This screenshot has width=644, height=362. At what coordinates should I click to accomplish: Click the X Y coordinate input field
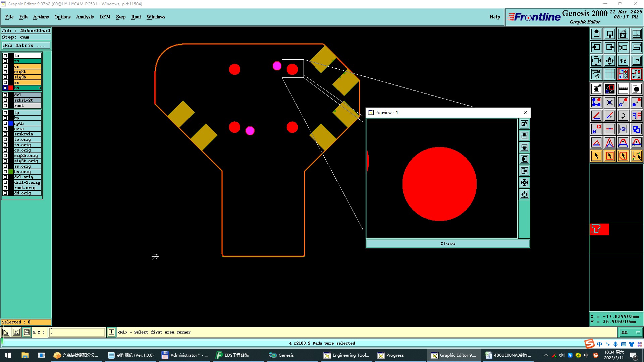tap(77, 332)
